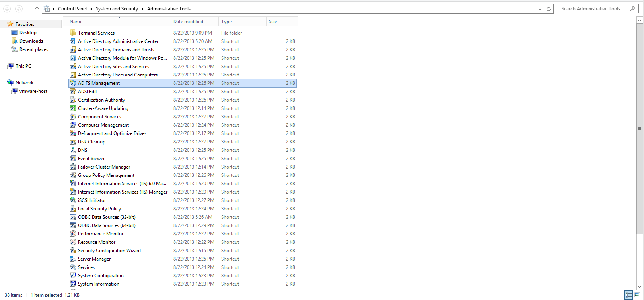Click the Group Policy Management icon

click(73, 175)
